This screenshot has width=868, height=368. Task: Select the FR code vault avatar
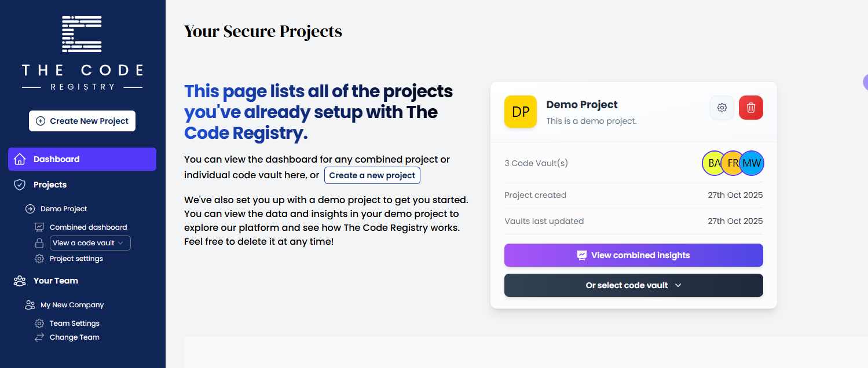[732, 163]
